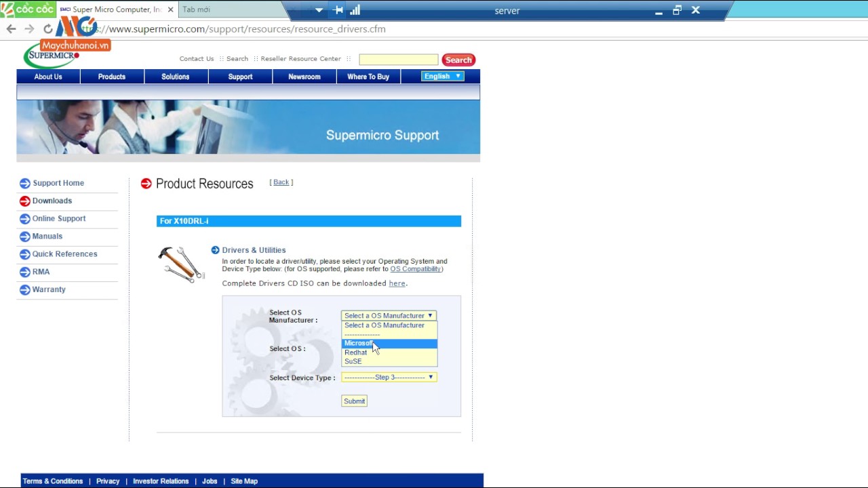Click the hammer and wrench tools icon
The width and height of the screenshot is (868, 488).
(181, 264)
